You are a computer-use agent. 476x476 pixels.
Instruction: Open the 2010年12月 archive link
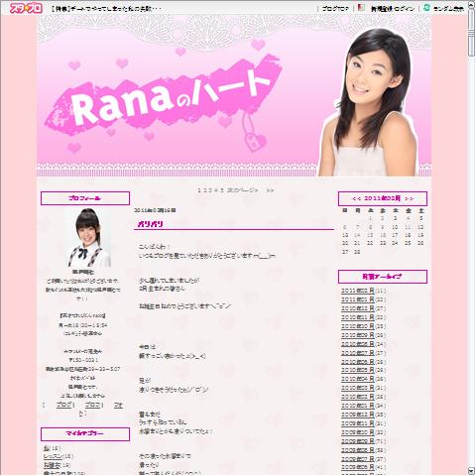coord(358,308)
